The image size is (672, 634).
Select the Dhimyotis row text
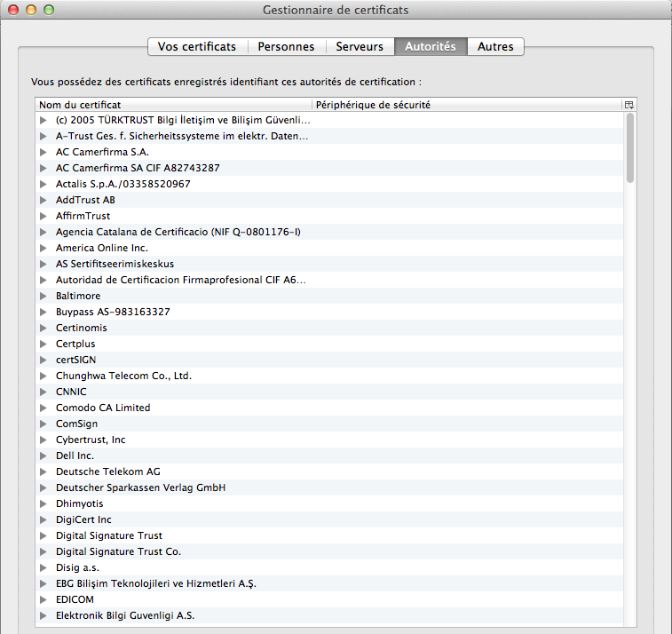(x=80, y=503)
